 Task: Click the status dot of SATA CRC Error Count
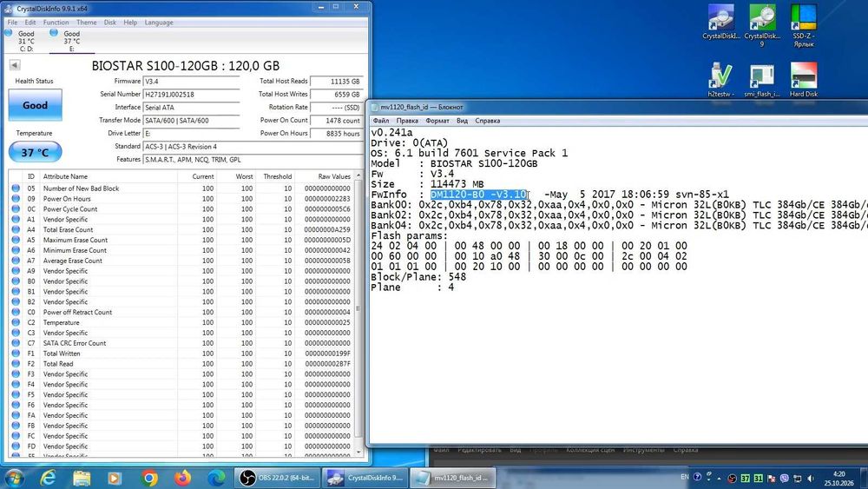click(16, 343)
